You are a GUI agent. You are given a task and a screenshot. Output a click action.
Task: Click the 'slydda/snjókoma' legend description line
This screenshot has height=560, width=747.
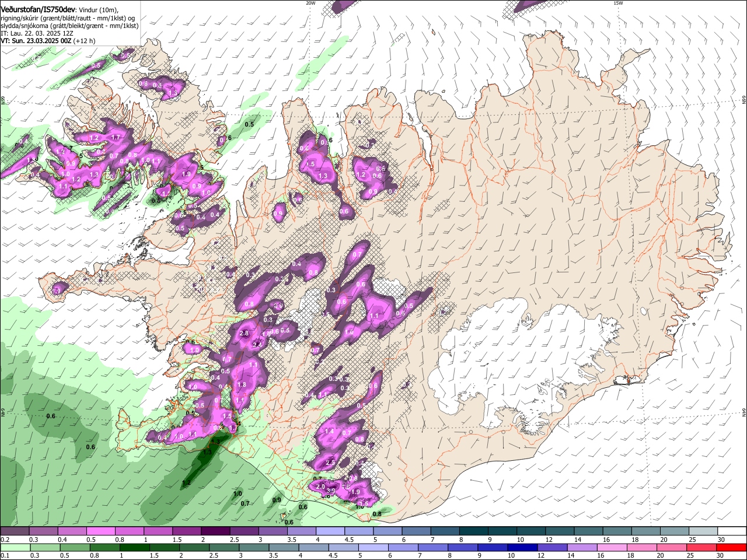pyautogui.click(x=69, y=26)
